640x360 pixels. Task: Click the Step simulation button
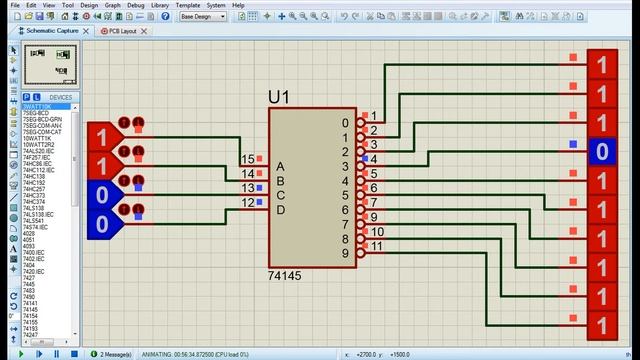pyautogui.click(x=39, y=354)
